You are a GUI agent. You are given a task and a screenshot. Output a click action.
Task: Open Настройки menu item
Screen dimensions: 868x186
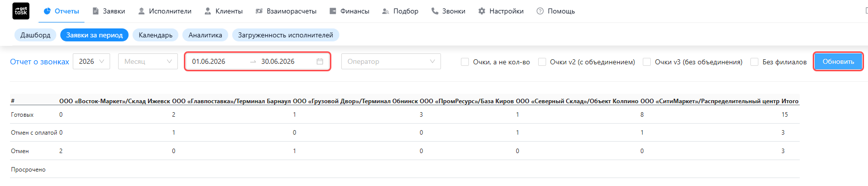coord(501,11)
